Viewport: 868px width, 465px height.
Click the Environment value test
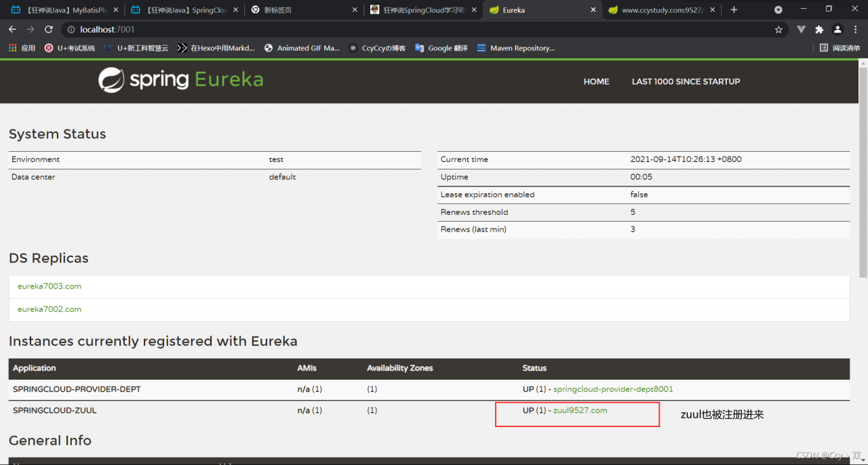(276, 159)
